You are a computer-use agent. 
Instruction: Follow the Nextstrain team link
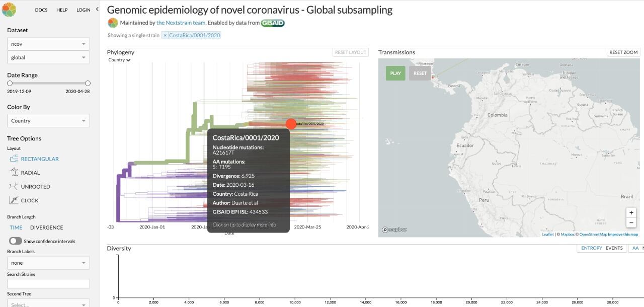coord(181,23)
